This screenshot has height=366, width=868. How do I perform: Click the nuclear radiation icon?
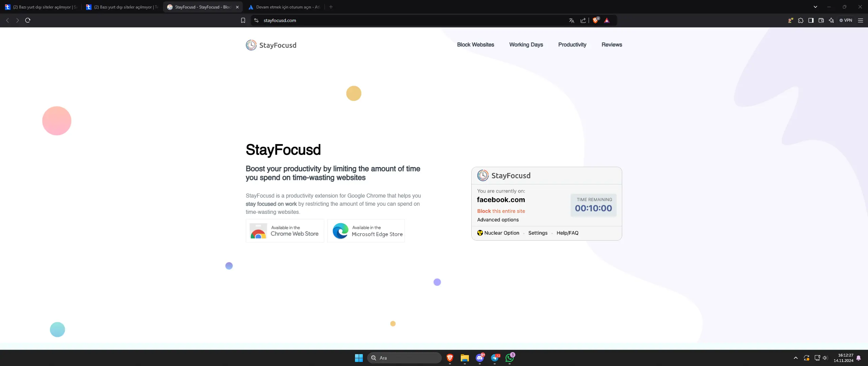(480, 233)
